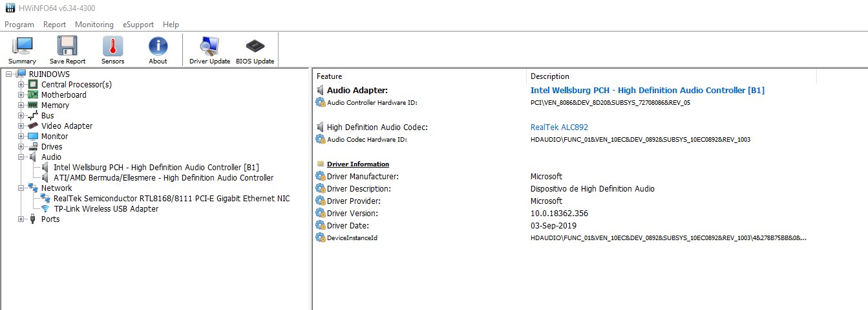
Task: Click the About info icon
Action: (x=158, y=49)
